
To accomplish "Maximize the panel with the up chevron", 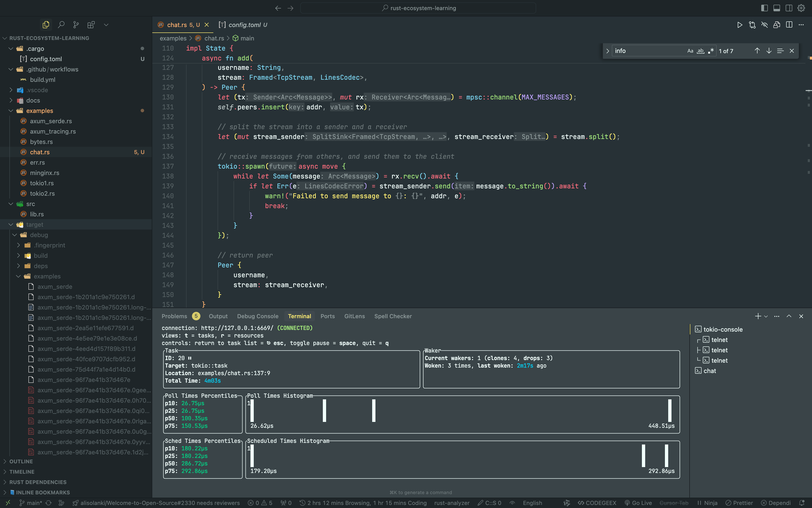I will point(789,316).
